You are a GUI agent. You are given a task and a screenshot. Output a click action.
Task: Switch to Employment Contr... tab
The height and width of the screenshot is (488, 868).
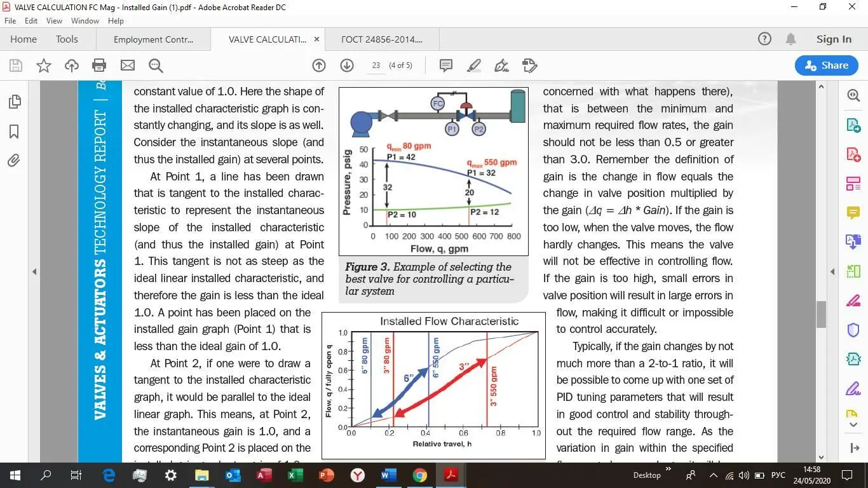point(153,39)
